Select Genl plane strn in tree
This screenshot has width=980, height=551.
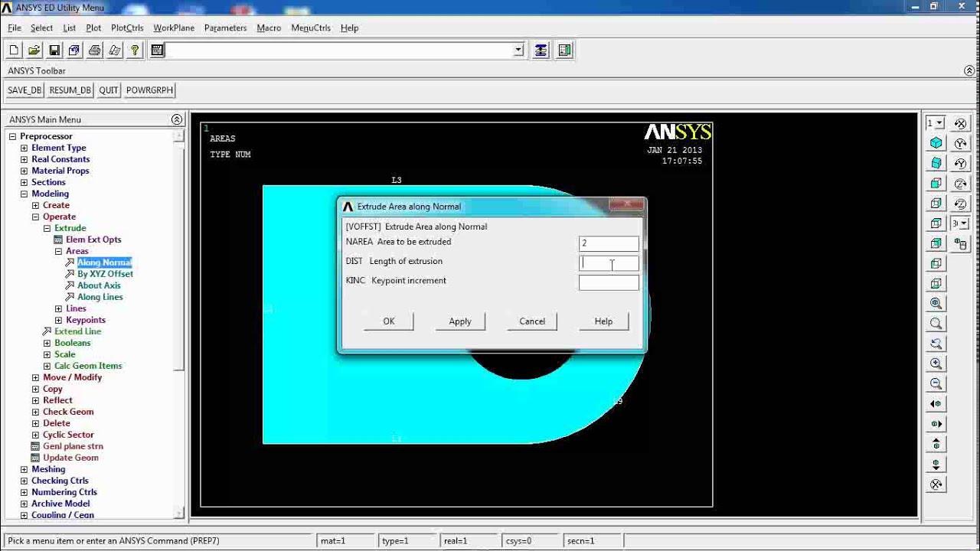pyautogui.click(x=73, y=446)
